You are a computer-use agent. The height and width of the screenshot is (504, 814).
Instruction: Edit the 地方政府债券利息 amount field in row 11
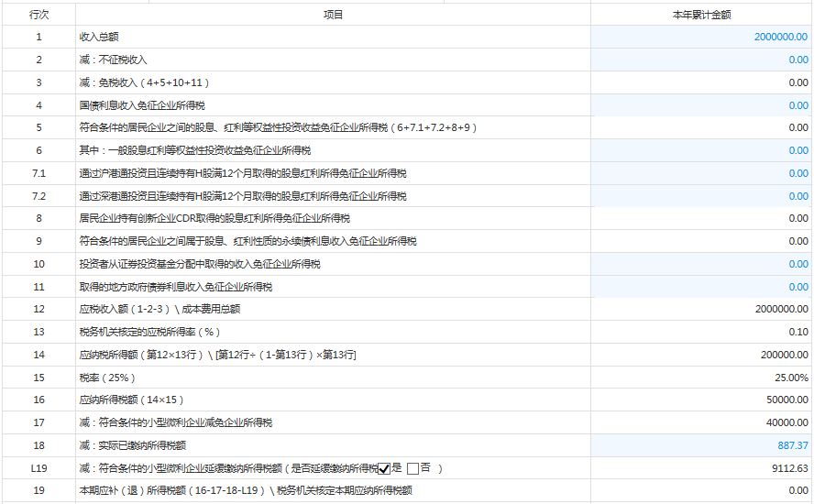(701, 287)
